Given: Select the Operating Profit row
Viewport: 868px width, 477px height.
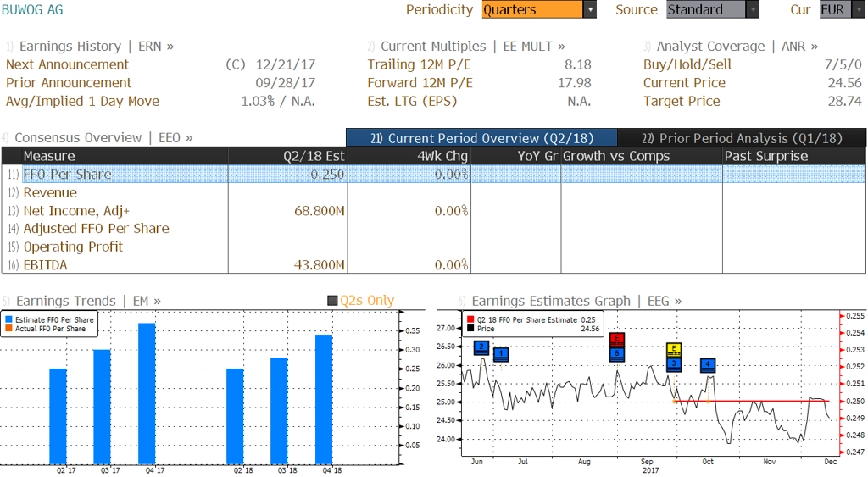Looking at the screenshot, I should (x=433, y=247).
